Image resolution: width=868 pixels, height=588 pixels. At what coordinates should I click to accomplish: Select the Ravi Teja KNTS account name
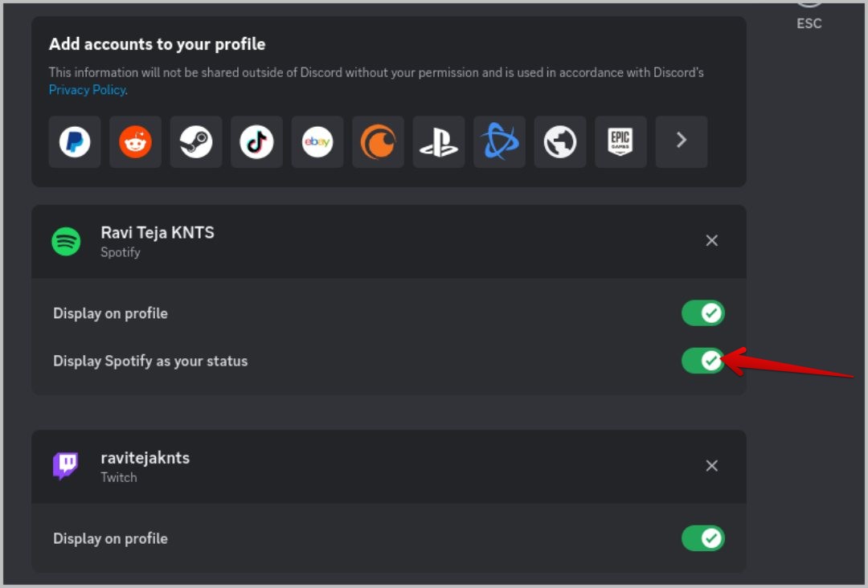coord(158,233)
